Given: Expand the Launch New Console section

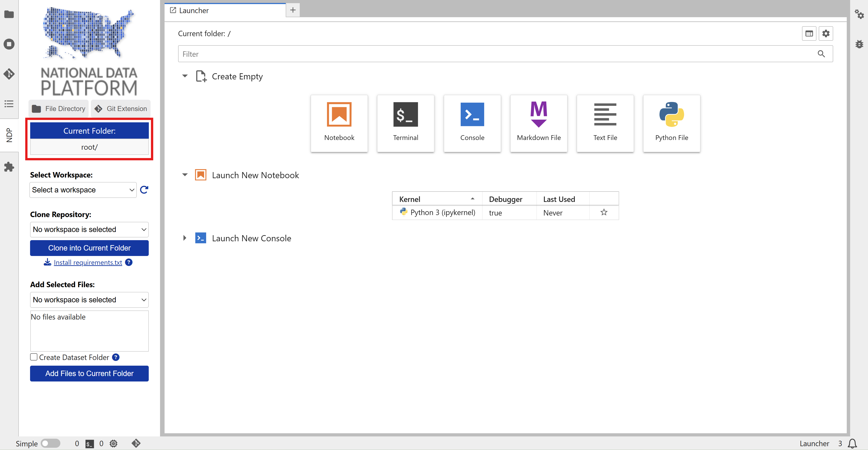Looking at the screenshot, I should pos(185,238).
